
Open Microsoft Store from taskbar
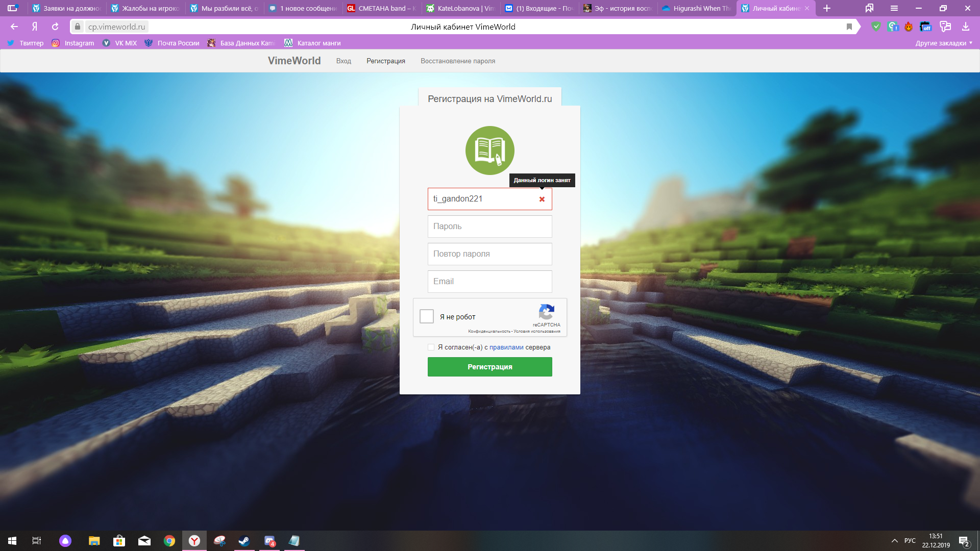(x=119, y=541)
